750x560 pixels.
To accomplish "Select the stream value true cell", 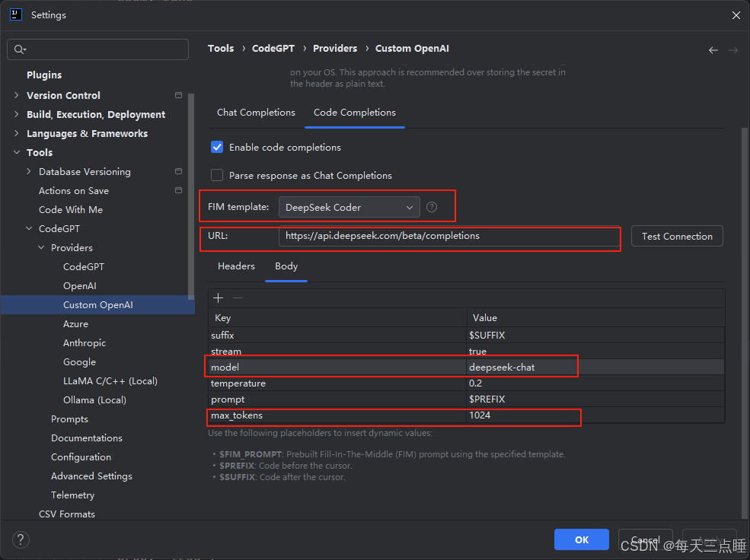I will pos(595,352).
